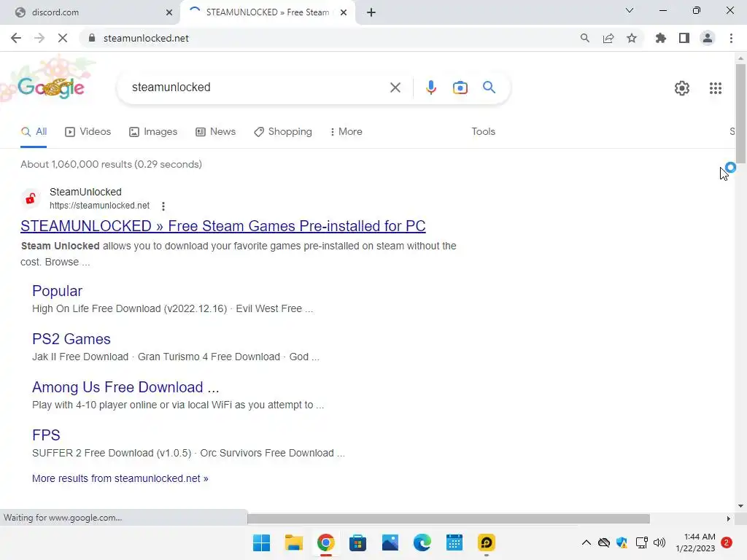Start Google voice search
The width and height of the screenshot is (747, 560).
[430, 87]
